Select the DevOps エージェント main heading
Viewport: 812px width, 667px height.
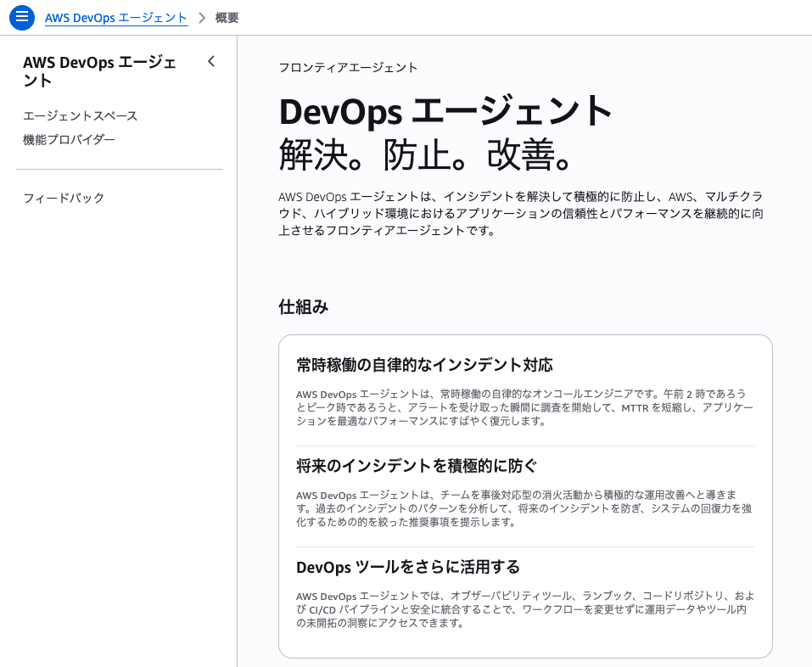tap(445, 111)
